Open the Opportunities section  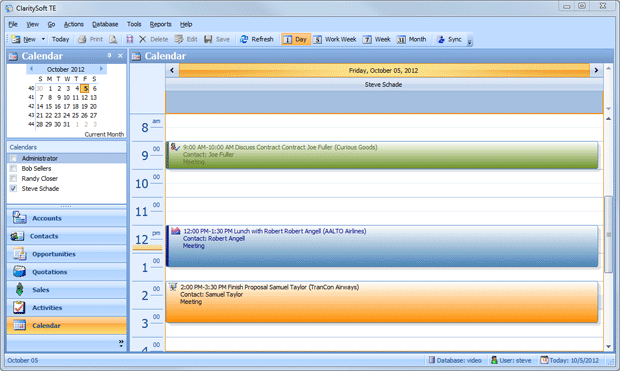click(66, 254)
